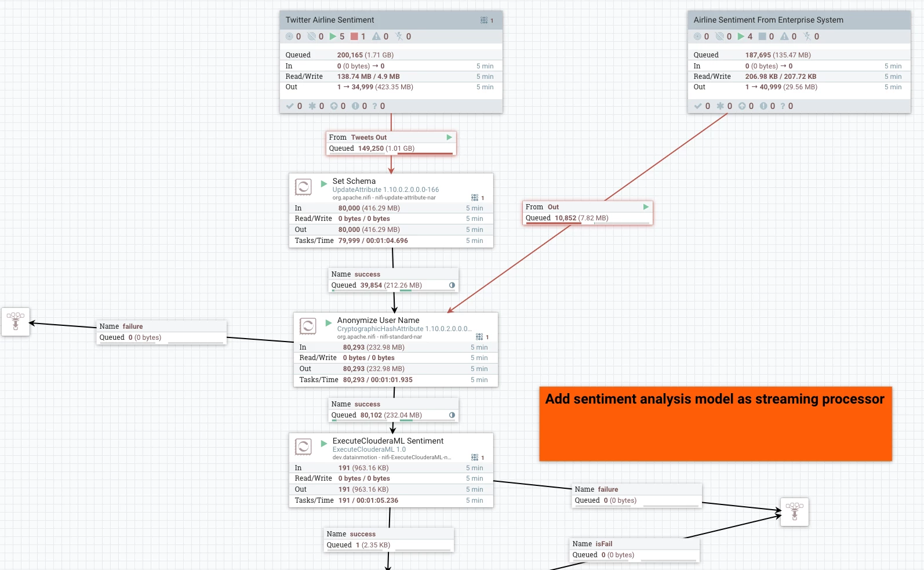Select the funnel fed by the failure connection from Anonymize User Name

pyautogui.click(x=16, y=322)
